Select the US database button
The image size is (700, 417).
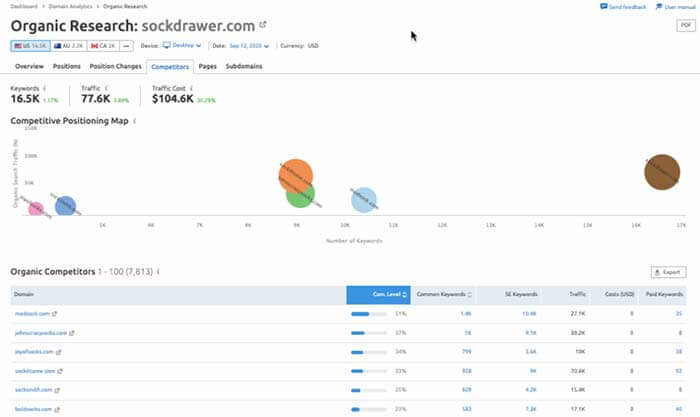[x=30, y=46]
